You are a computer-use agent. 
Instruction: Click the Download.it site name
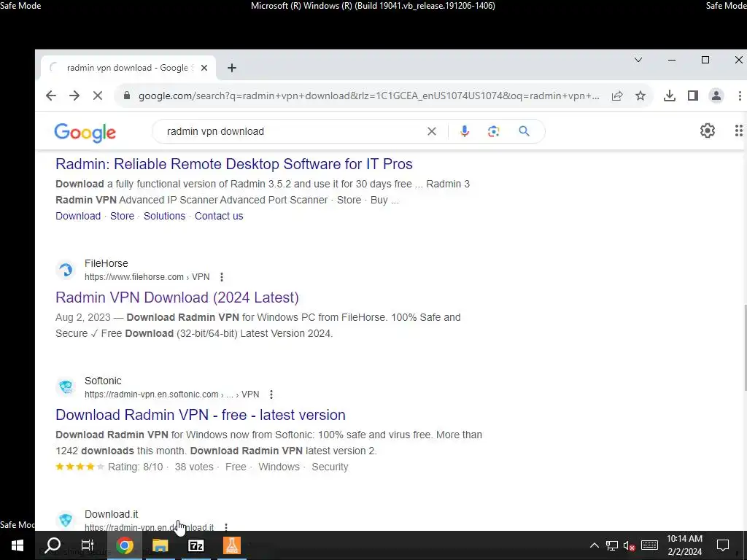click(112, 514)
